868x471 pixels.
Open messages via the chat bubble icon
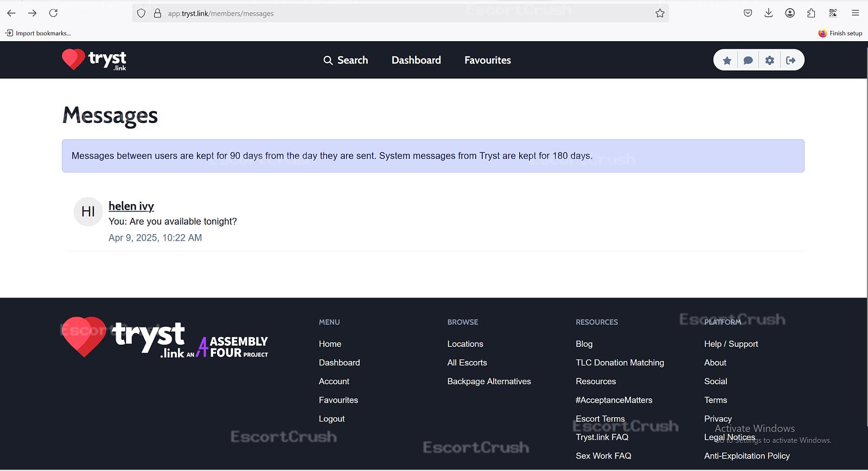pyautogui.click(x=748, y=60)
